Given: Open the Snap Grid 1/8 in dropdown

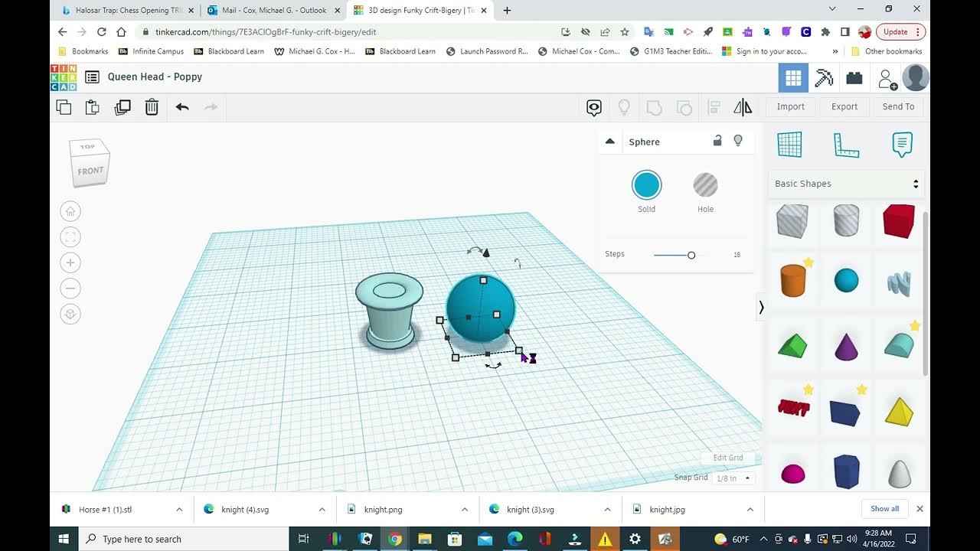Looking at the screenshot, I should coord(733,478).
